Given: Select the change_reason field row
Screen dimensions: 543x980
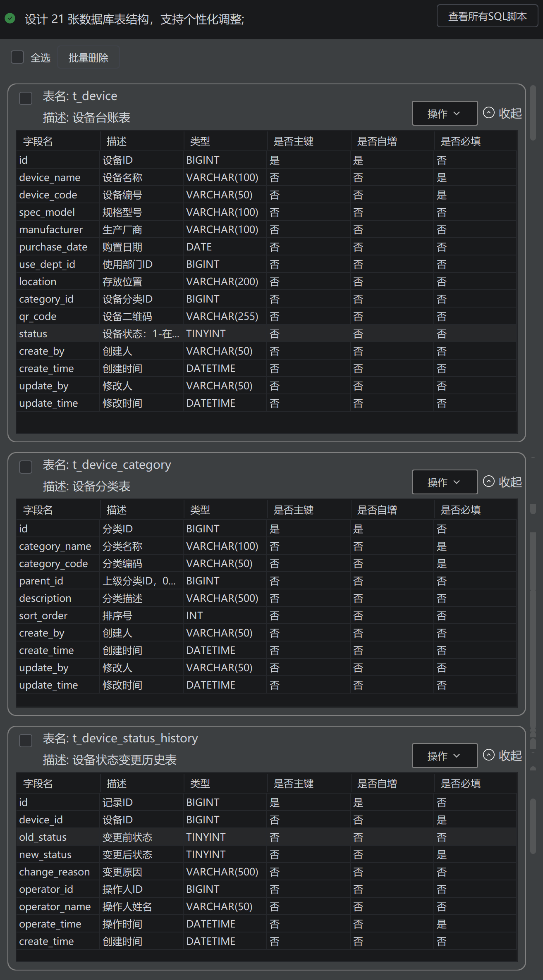Looking at the screenshot, I should (x=266, y=872).
